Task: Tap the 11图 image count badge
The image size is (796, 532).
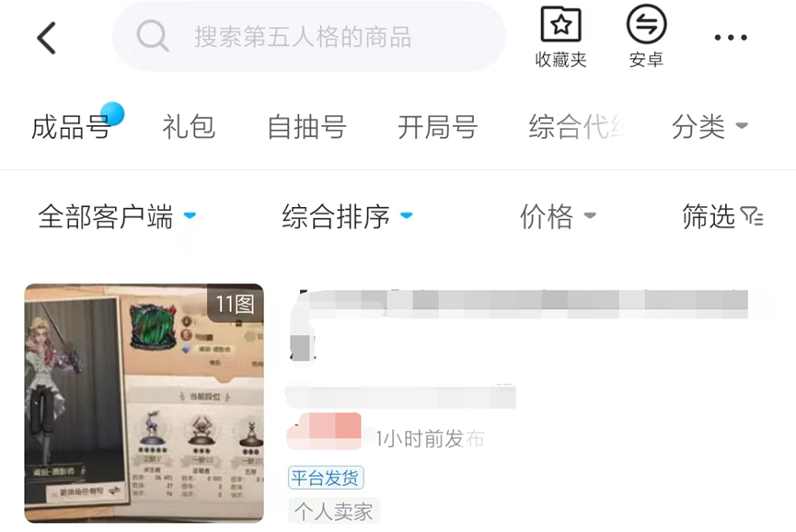Action: [235, 304]
